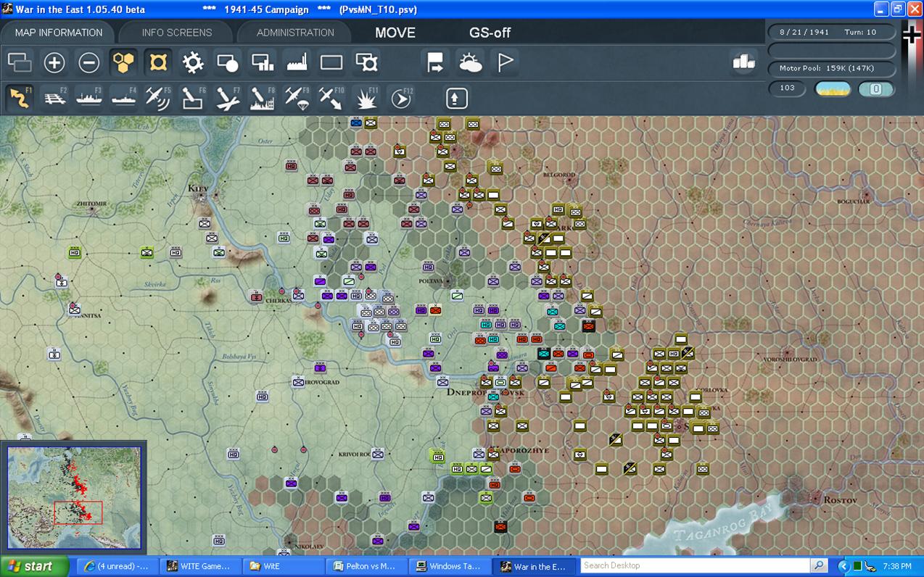Click the Kiev city label on map
This screenshot has height=577, width=924.
tap(197, 188)
